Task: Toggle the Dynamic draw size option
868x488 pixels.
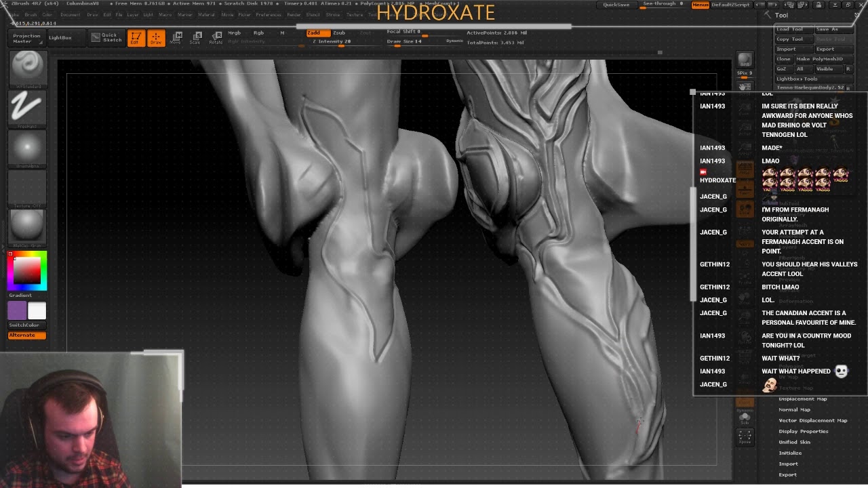Action: (454, 41)
